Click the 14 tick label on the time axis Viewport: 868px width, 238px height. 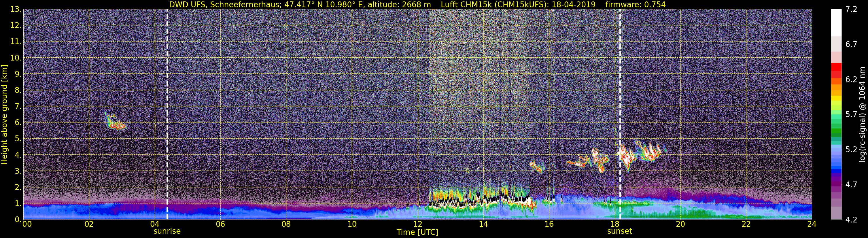point(483,224)
